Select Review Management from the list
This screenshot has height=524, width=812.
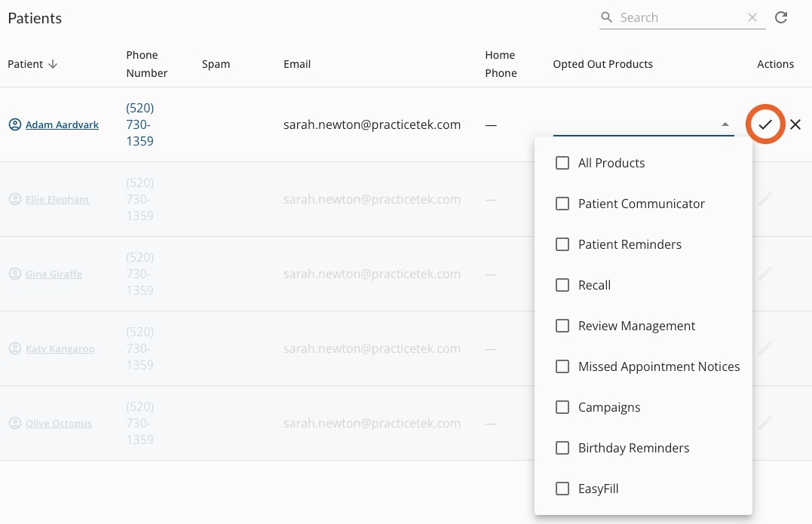(636, 326)
